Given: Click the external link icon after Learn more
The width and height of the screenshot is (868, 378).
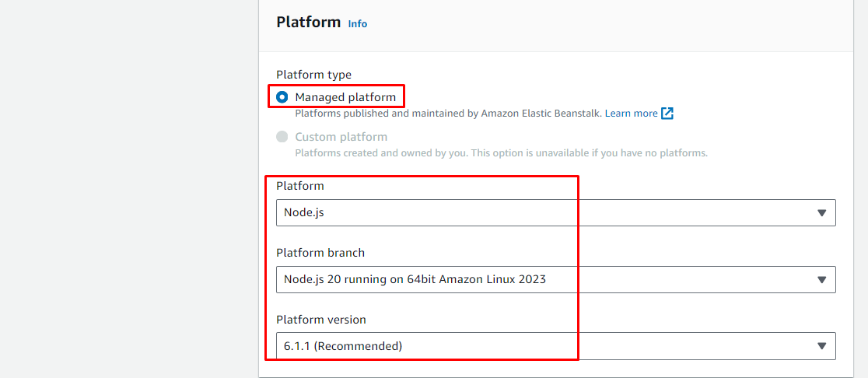Looking at the screenshot, I should (667, 114).
